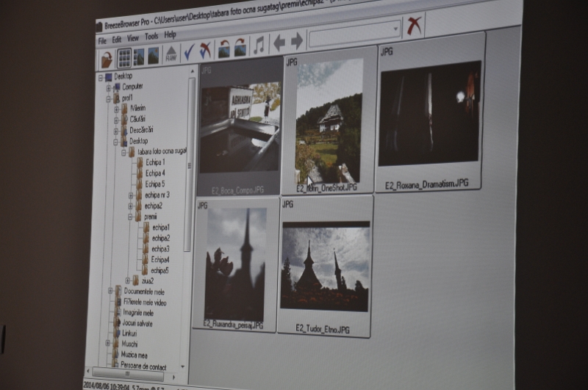Collapse the premii folder in tree

(x=130, y=217)
